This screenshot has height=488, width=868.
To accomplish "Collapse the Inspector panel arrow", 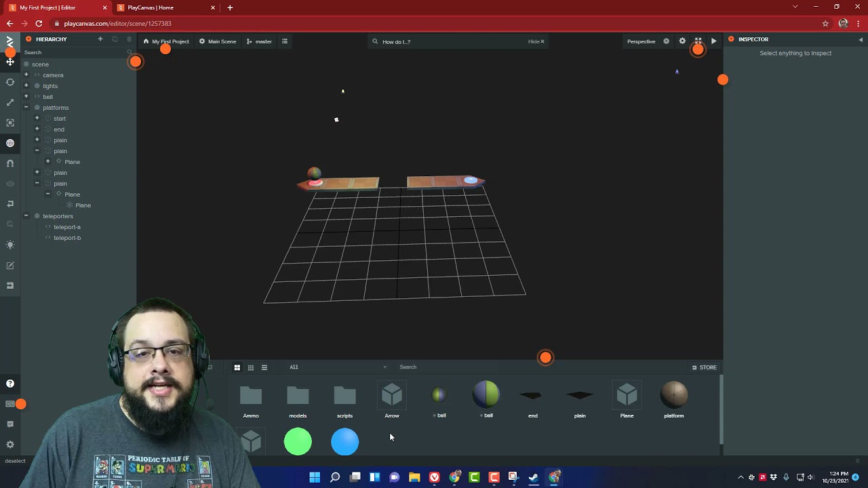I will click(861, 39).
